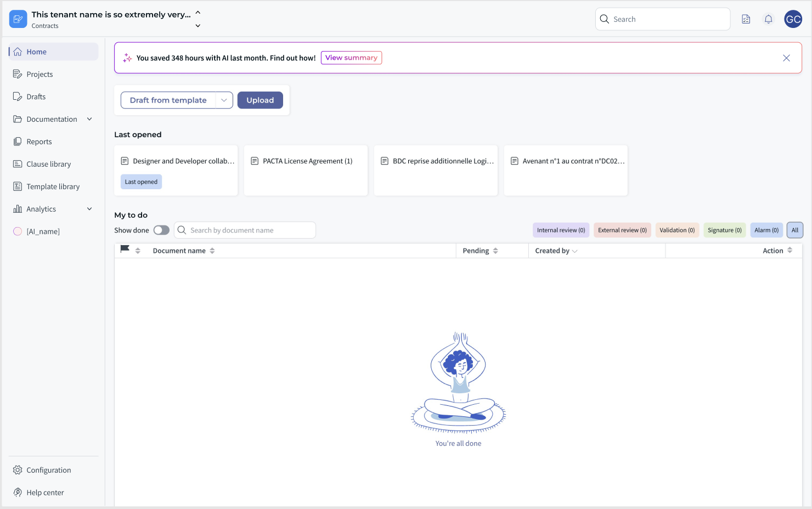Open the document tasks icon in header
812x509 pixels.
pyautogui.click(x=746, y=19)
